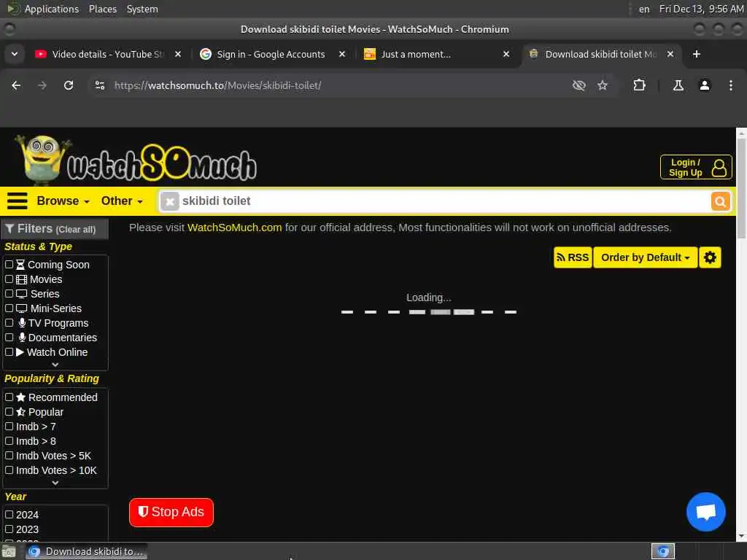Check the 2024 year filter
Viewport: 747px width, 560px height.
click(9, 514)
